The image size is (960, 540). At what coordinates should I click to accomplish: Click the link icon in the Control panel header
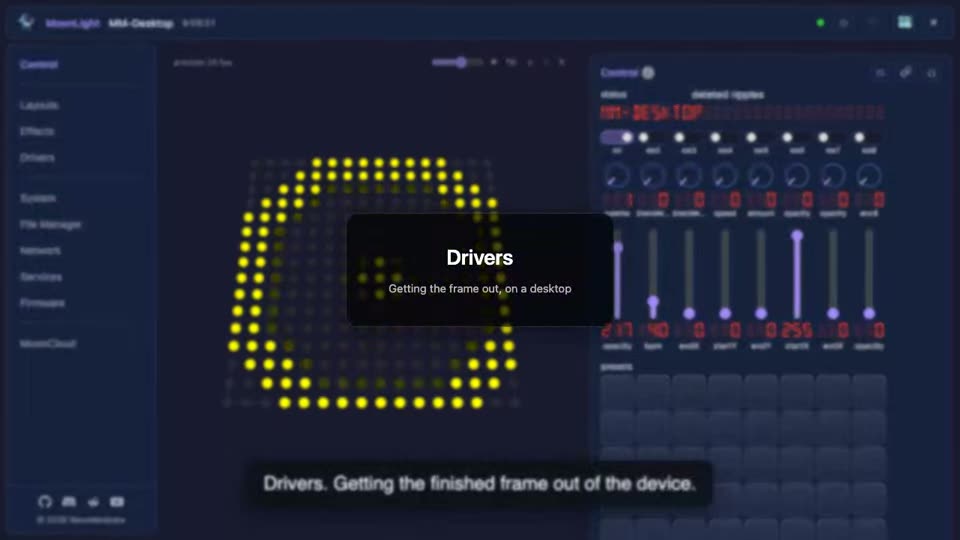pos(906,73)
